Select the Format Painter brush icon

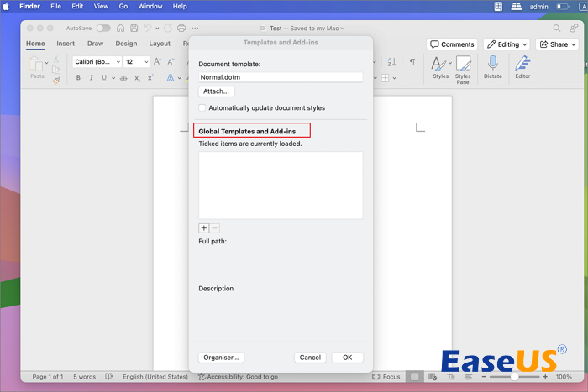pyautogui.click(x=56, y=81)
